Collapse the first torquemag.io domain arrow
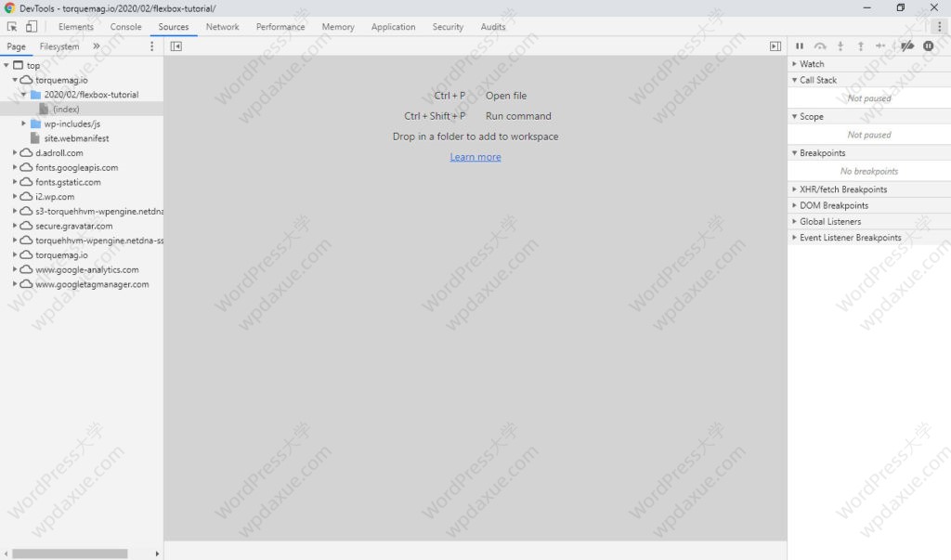 tap(15, 80)
